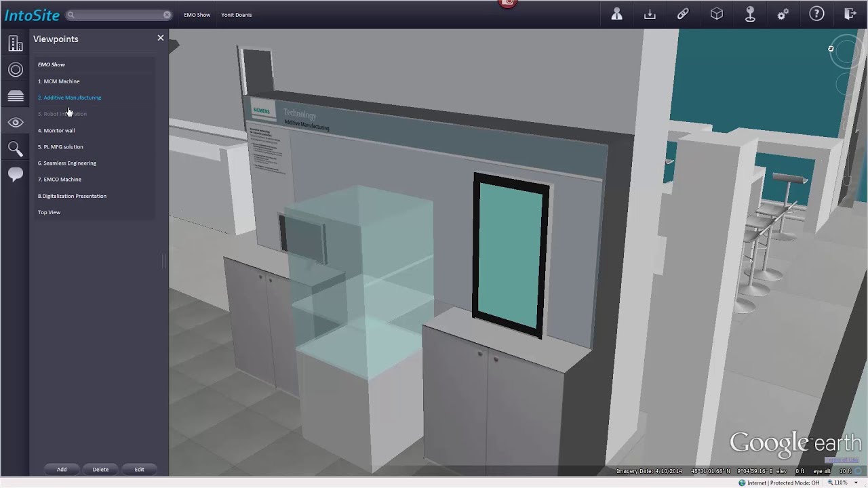This screenshot has height=488, width=868.
Task: Click the download tray icon in toolbar
Action: (650, 14)
